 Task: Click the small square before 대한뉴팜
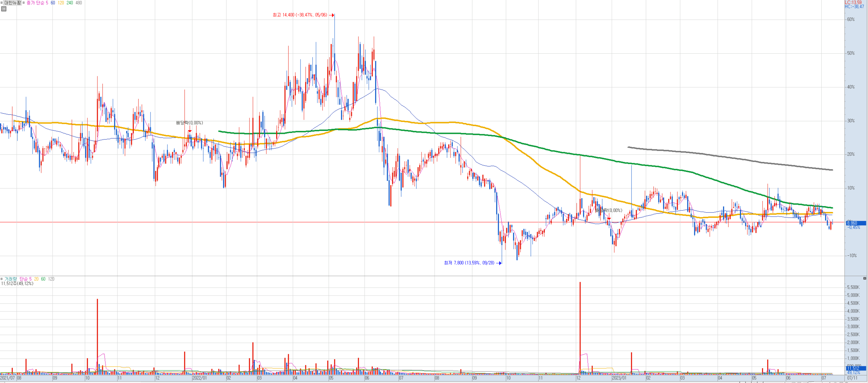tap(2, 3)
